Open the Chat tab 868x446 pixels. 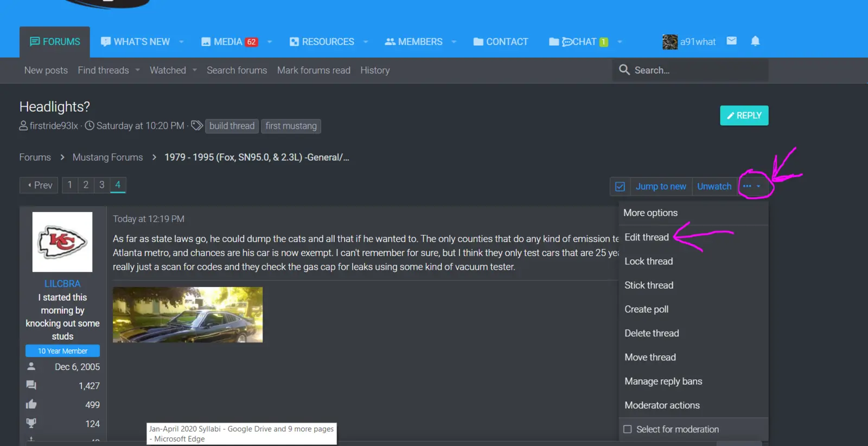click(578, 42)
